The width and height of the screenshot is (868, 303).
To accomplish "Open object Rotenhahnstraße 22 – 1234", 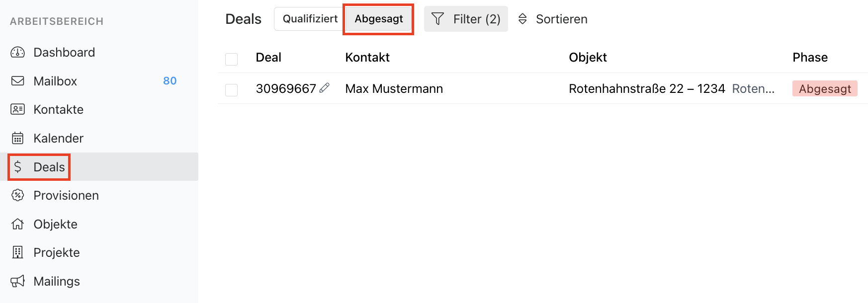I will tap(646, 88).
